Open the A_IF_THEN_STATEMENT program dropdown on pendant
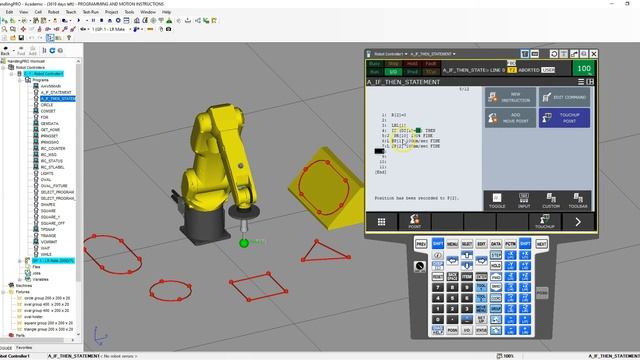Image resolution: width=640 pixels, height=360 pixels. tap(433, 54)
